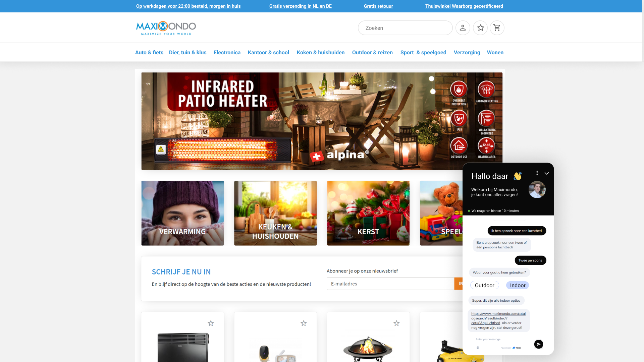The image size is (644, 362).
Task: Click the Maximondo logo
Action: [x=166, y=28]
